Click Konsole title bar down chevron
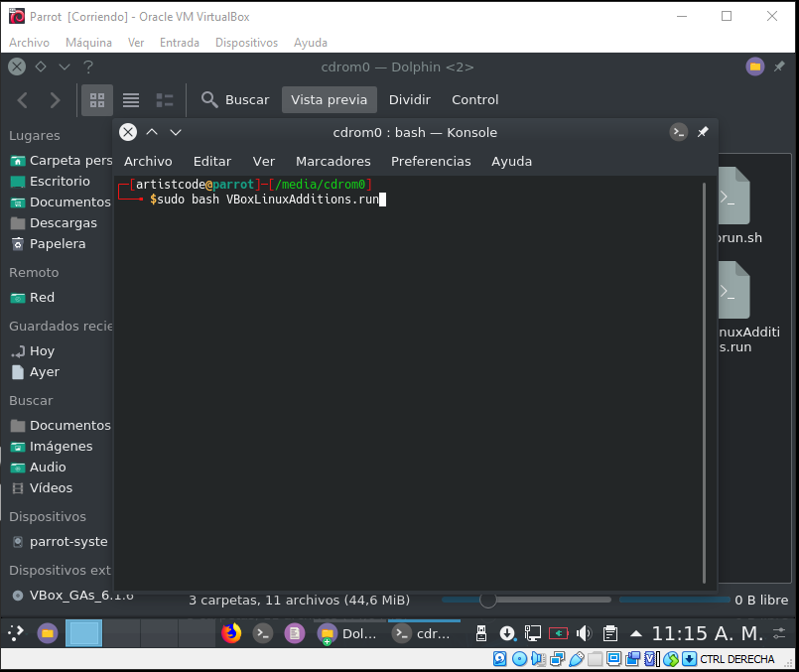This screenshot has width=799, height=672. pos(176,132)
